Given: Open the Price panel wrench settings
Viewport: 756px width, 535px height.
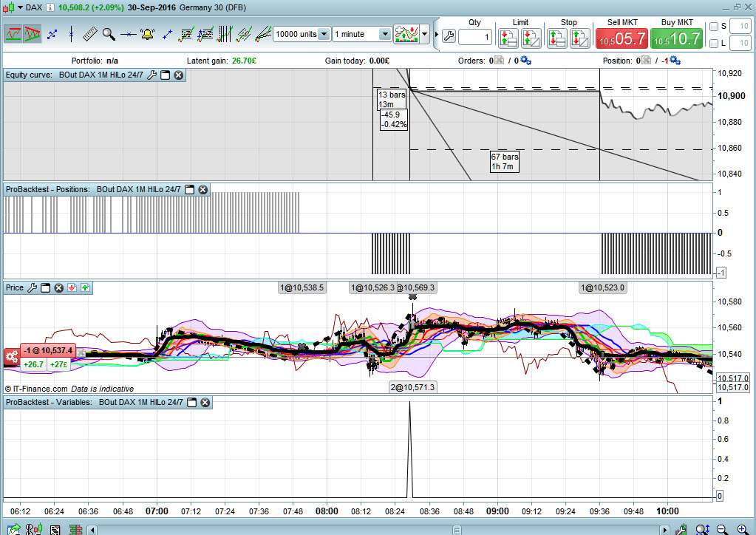Looking at the screenshot, I should tap(33, 287).
